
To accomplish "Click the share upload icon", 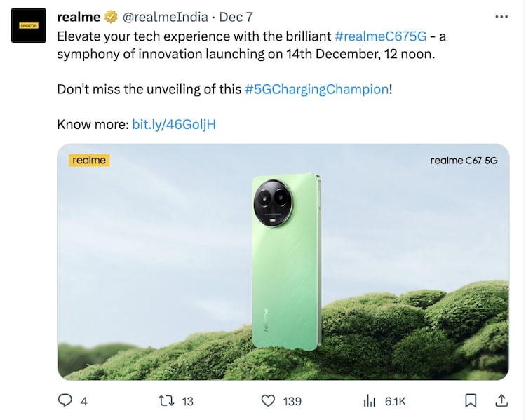I will [501, 400].
